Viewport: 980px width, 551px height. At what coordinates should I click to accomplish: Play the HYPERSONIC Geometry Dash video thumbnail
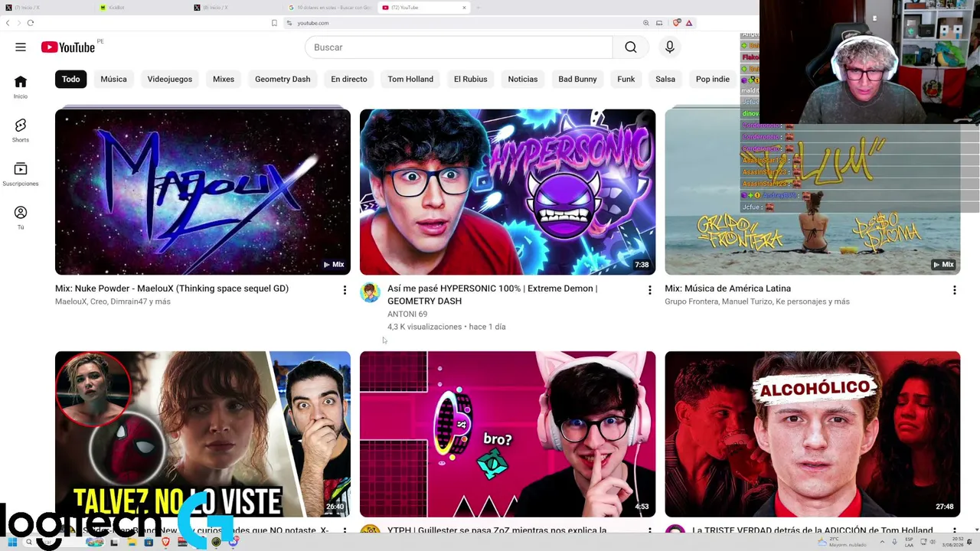click(508, 192)
